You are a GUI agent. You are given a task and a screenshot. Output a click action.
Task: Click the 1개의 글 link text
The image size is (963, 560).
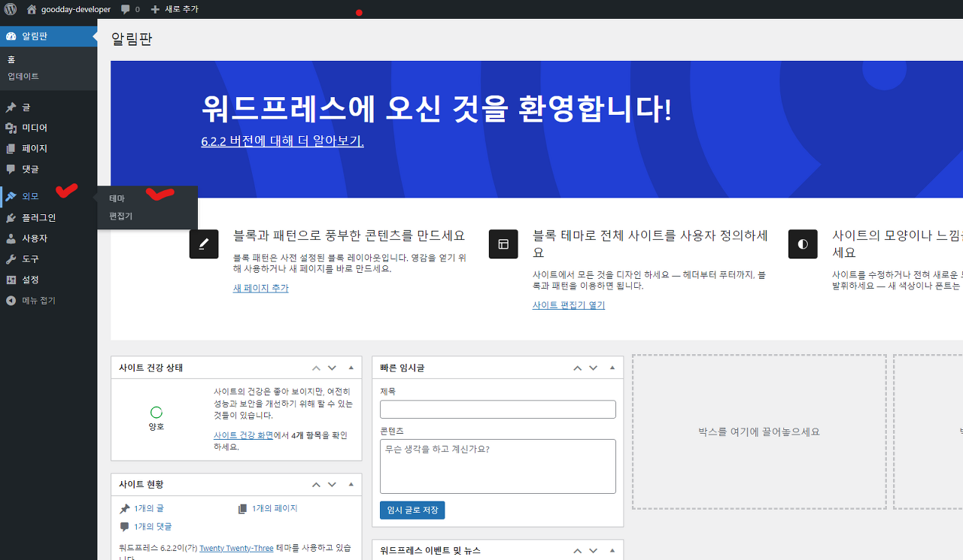[x=149, y=509]
